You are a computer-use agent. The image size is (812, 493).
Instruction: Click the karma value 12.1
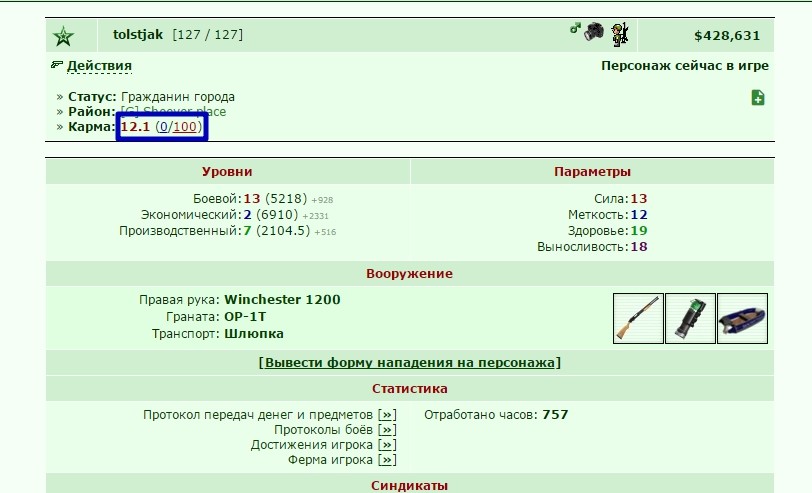point(135,126)
